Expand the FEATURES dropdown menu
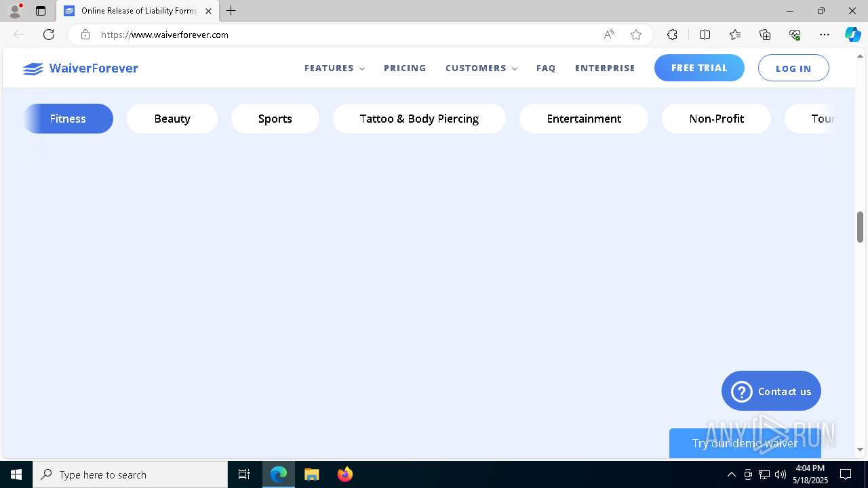 pos(334,68)
